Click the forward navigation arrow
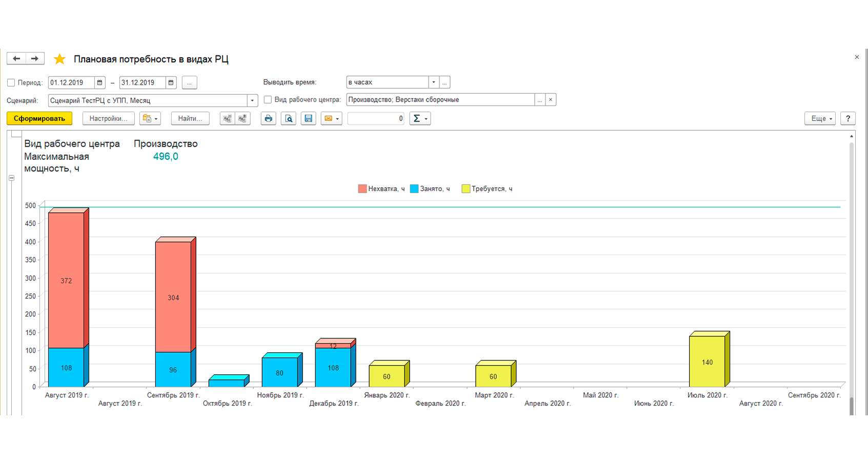 (x=35, y=58)
